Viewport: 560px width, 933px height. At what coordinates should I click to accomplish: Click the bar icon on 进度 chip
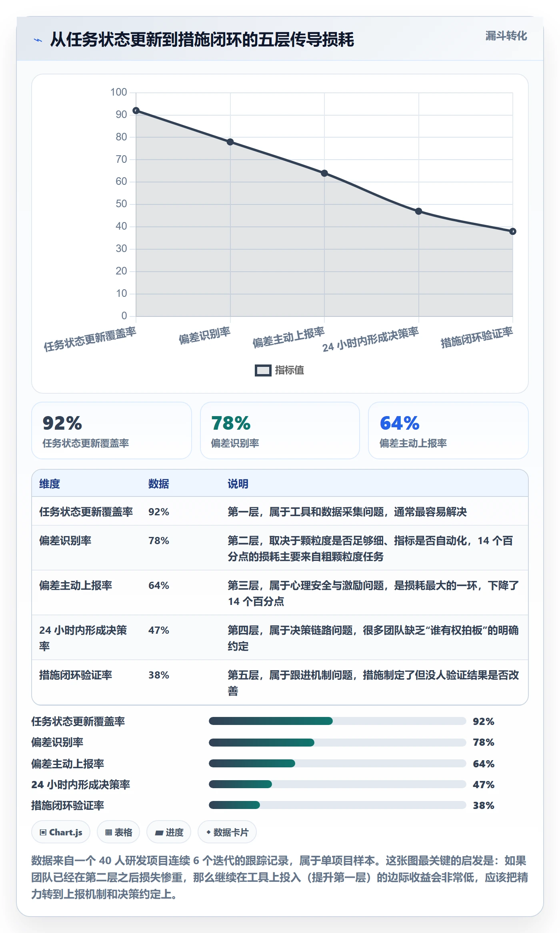click(x=159, y=833)
